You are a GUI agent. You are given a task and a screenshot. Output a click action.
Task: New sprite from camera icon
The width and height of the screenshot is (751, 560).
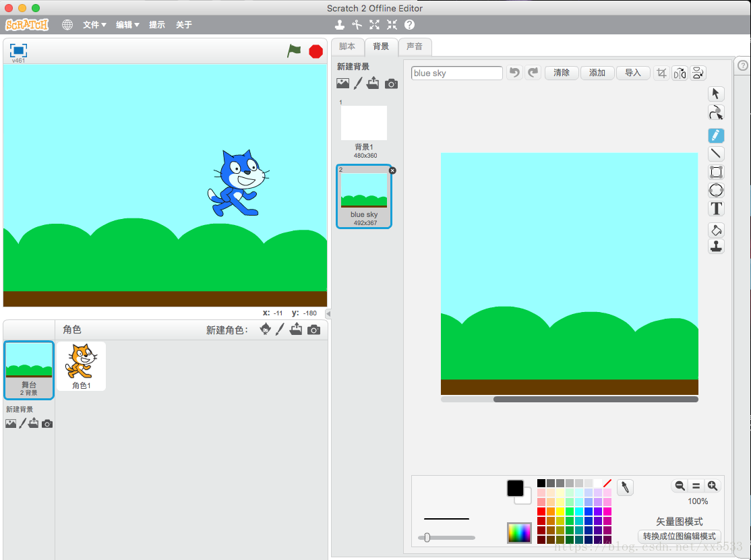point(313,330)
